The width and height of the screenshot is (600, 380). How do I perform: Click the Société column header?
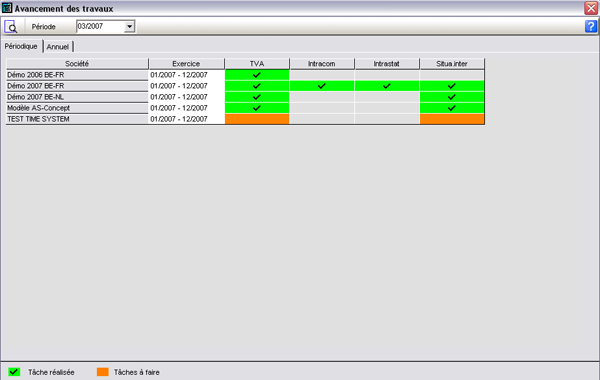77,64
